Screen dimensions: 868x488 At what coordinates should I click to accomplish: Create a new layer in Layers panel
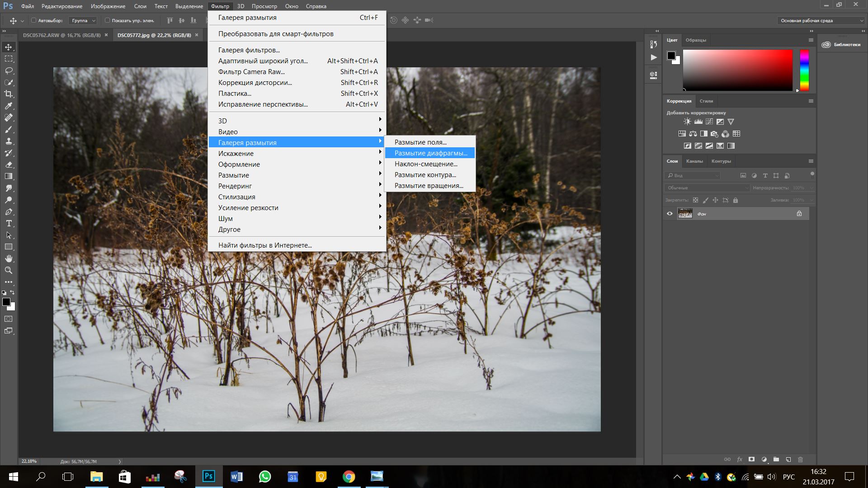point(788,460)
